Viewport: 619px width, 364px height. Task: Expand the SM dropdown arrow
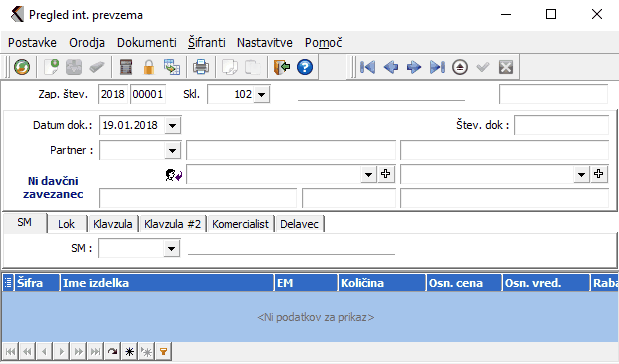171,248
